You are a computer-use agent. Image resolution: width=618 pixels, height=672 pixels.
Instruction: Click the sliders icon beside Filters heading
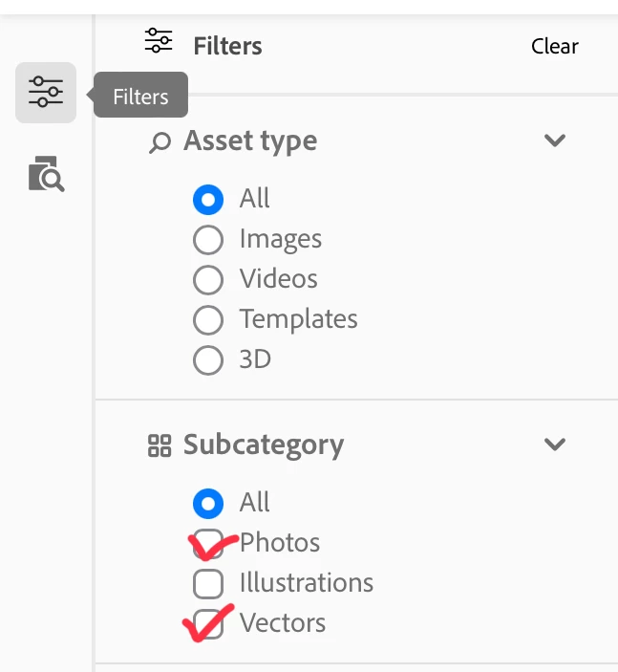(x=159, y=41)
